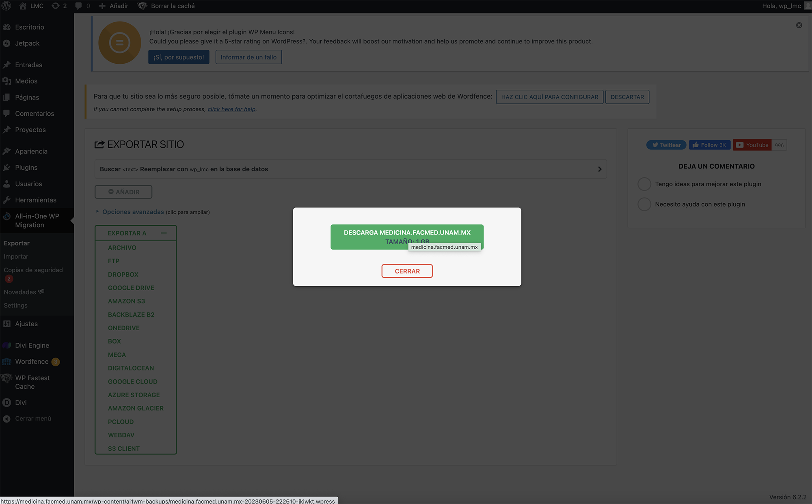This screenshot has width=812, height=504.
Task: Choose ONEDRIVE export option
Action: (x=124, y=328)
